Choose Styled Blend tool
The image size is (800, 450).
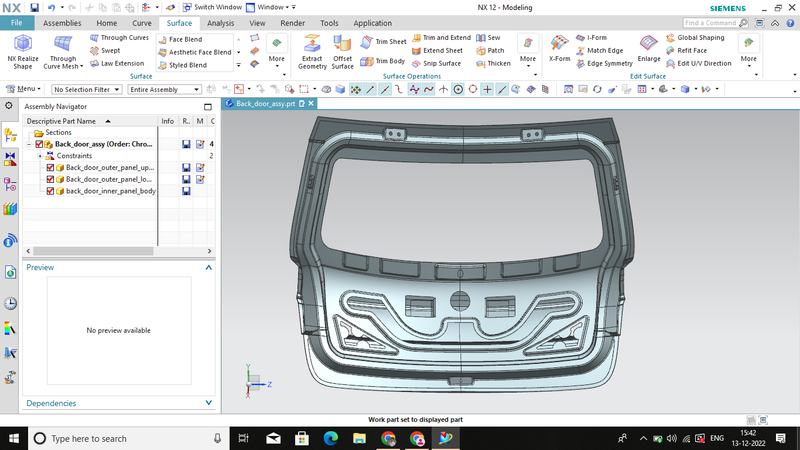[x=183, y=65]
